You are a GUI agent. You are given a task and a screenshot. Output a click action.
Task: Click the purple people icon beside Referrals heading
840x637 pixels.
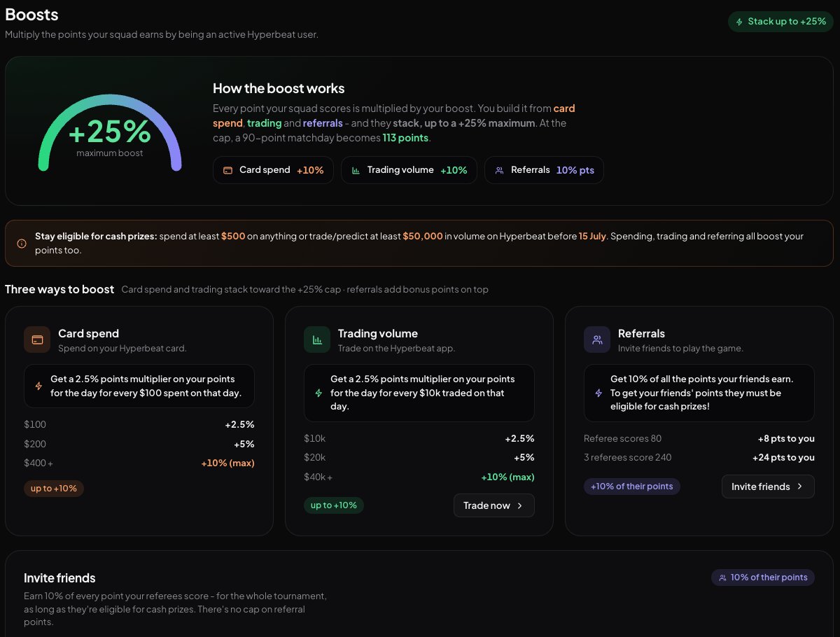(597, 339)
